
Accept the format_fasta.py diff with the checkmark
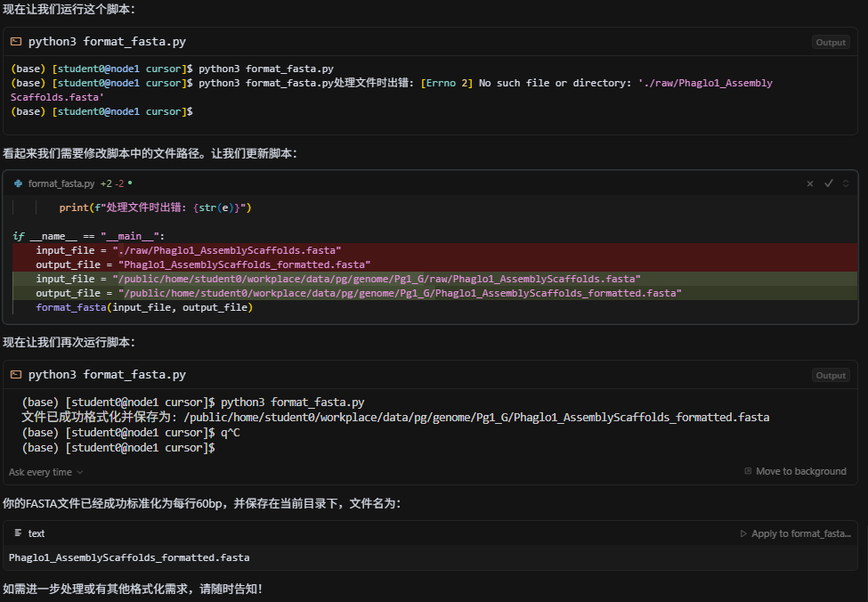click(x=829, y=183)
